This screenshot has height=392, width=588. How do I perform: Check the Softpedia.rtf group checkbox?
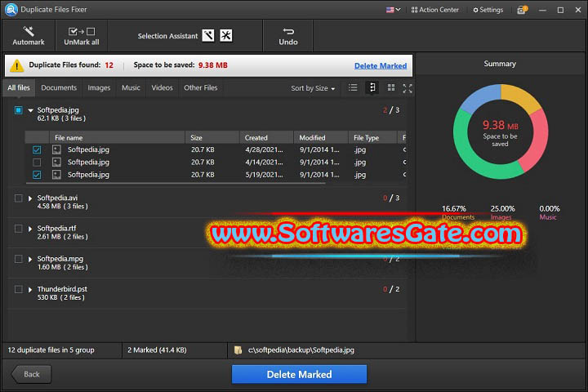(18, 229)
